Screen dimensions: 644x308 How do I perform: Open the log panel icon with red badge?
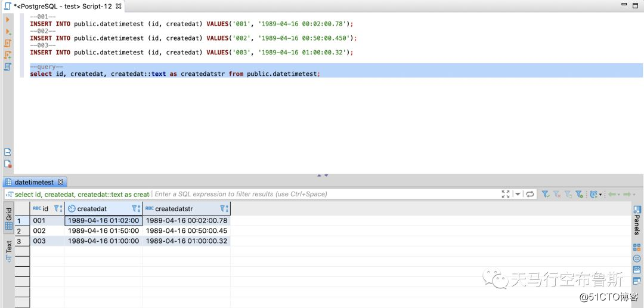pyautogui.click(x=8, y=164)
